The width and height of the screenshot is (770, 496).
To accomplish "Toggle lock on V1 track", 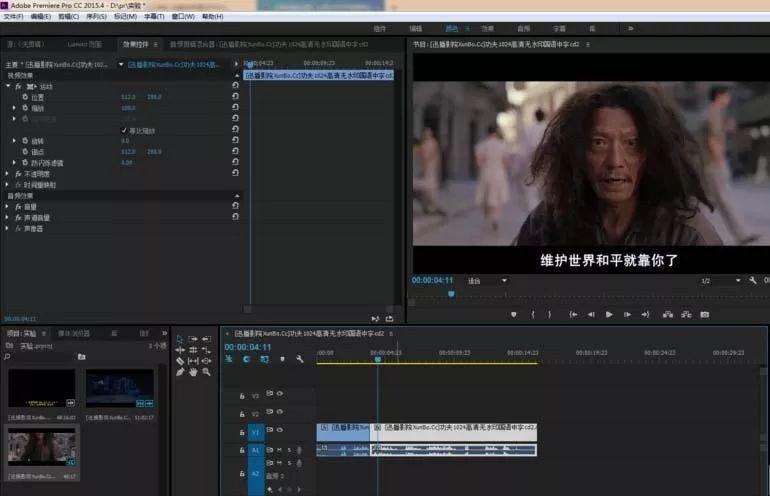I will [242, 432].
